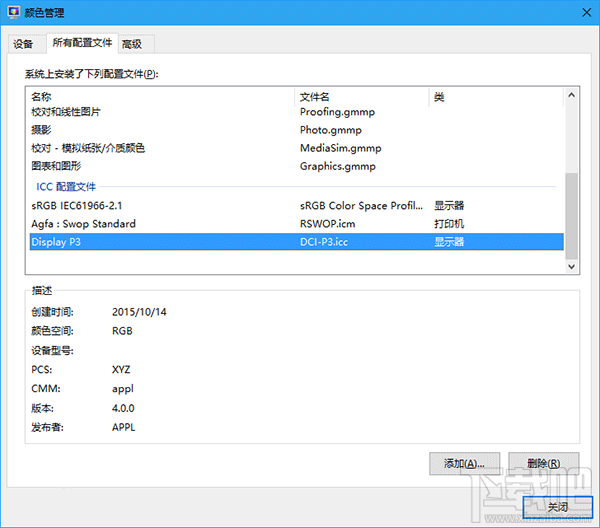Select 校对 - 模拟纸张/介质颜色 row
This screenshot has width=600, height=528.
click(x=297, y=148)
